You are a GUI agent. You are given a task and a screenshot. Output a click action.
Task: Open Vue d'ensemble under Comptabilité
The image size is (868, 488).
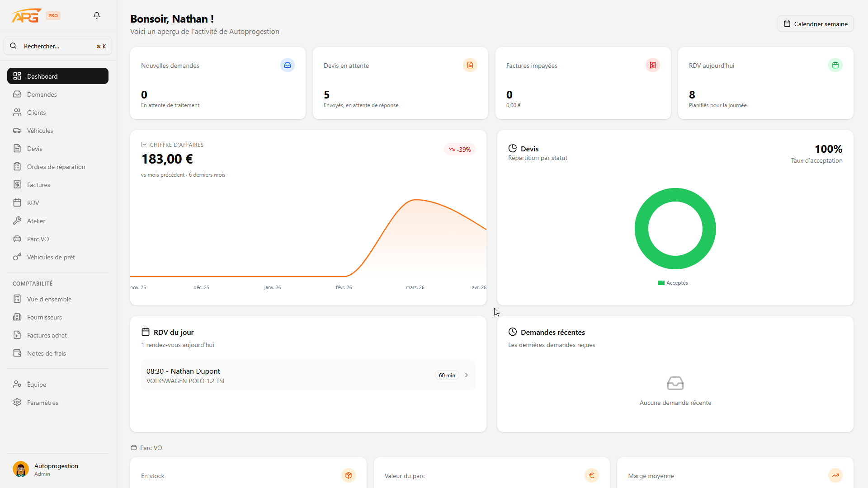point(49,299)
